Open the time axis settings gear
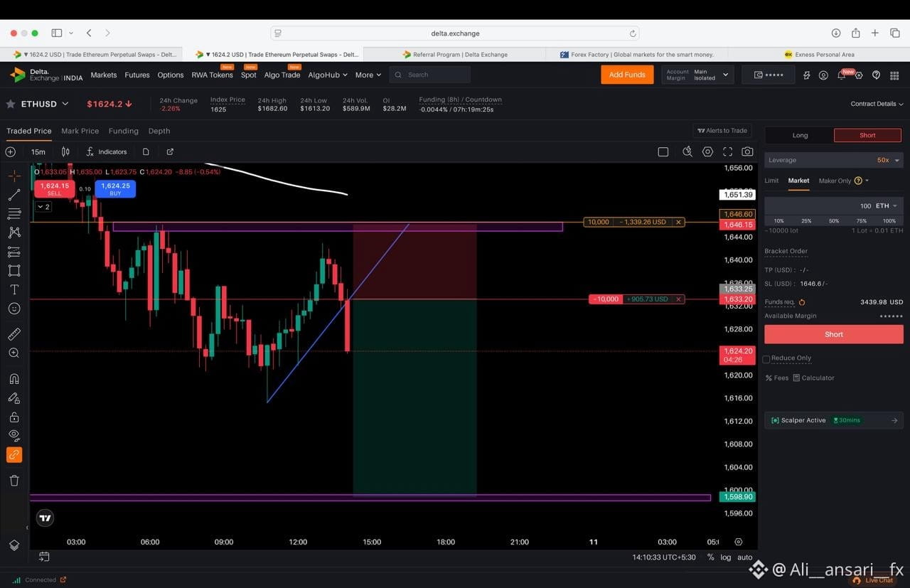This screenshot has height=588, width=910. pyautogui.click(x=739, y=542)
